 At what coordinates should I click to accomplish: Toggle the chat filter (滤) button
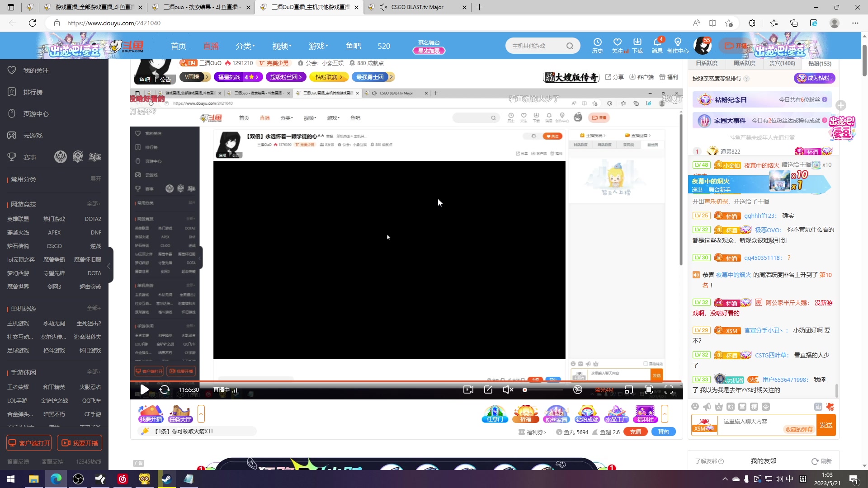point(817,407)
